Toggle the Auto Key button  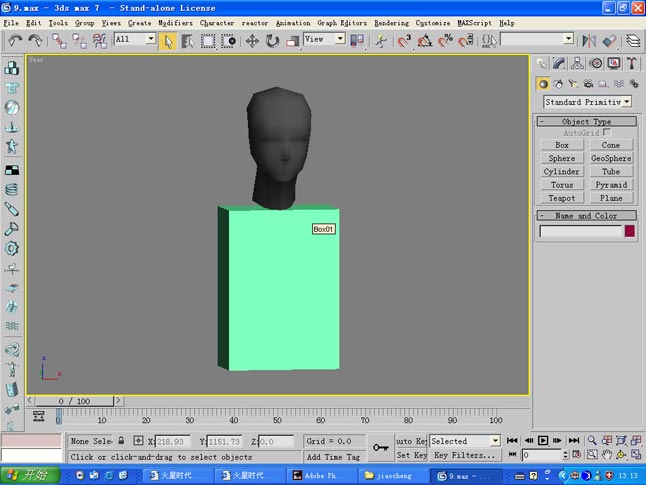click(x=411, y=441)
